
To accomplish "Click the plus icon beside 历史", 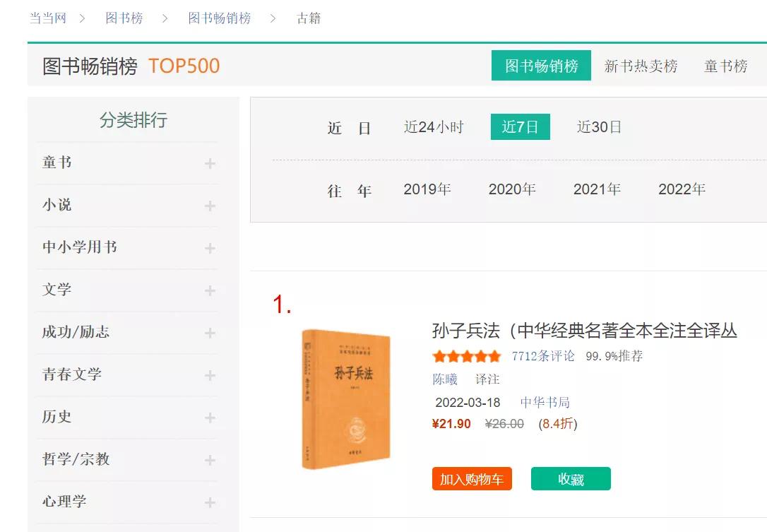I will coord(210,418).
